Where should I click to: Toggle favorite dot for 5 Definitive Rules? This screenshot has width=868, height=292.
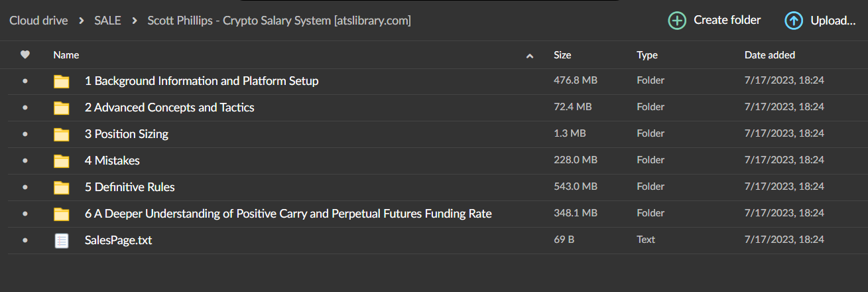click(25, 187)
